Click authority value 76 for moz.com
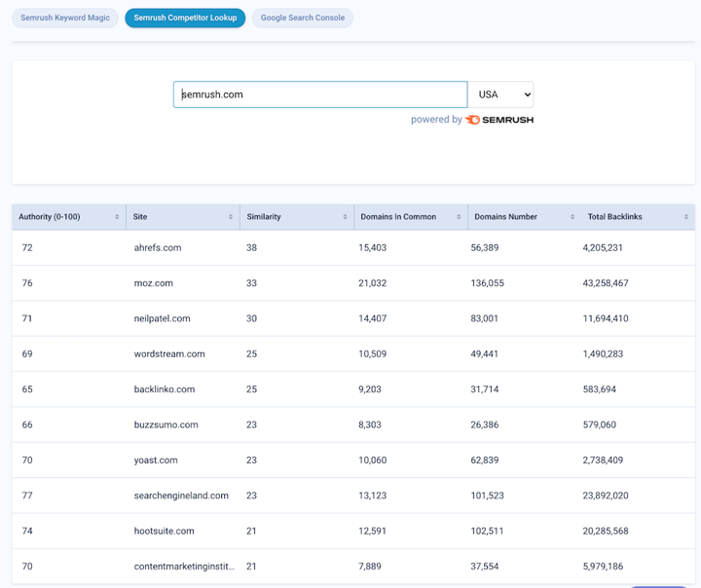701x588 pixels. [x=27, y=283]
